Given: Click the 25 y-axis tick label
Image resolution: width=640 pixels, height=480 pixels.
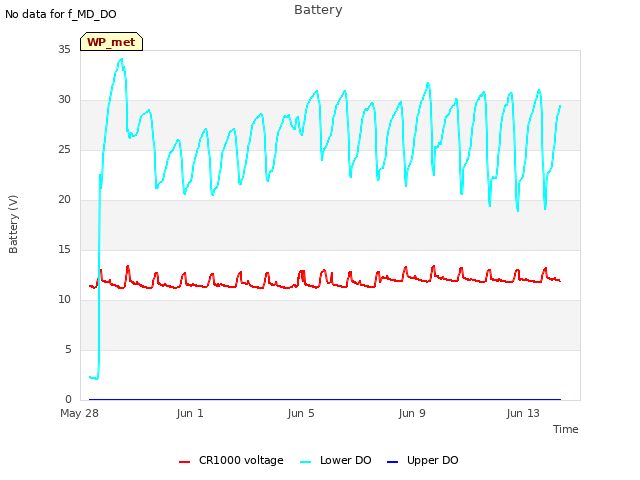Looking at the screenshot, I should [x=64, y=149].
